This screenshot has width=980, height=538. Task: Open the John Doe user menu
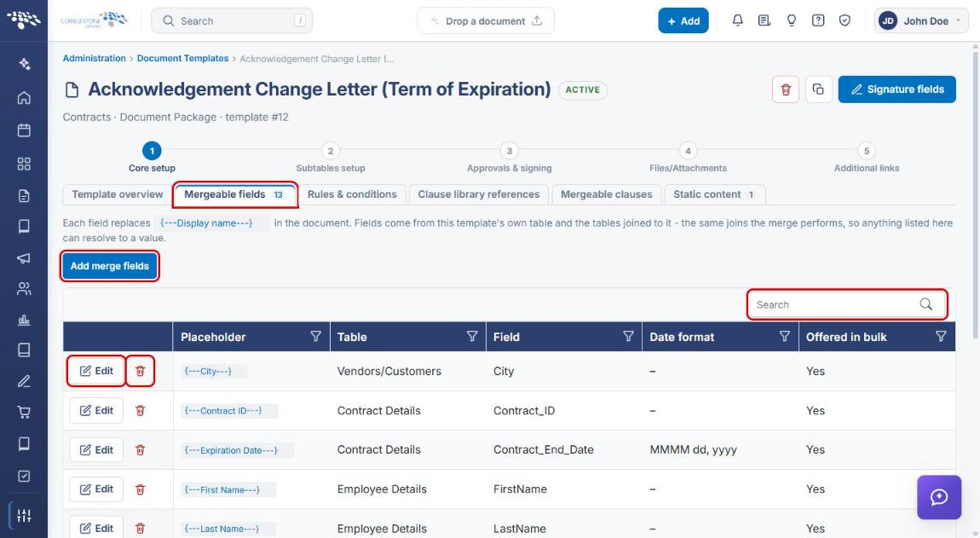921,20
